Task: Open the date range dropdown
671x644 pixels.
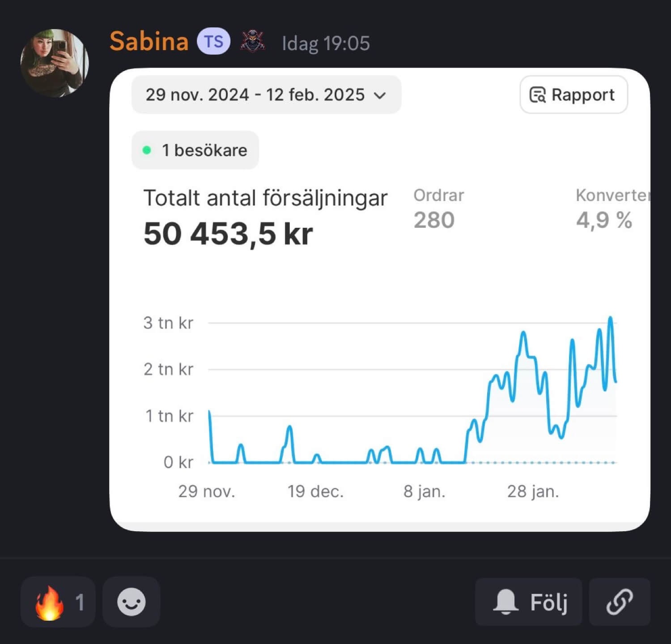Action: 266,95
